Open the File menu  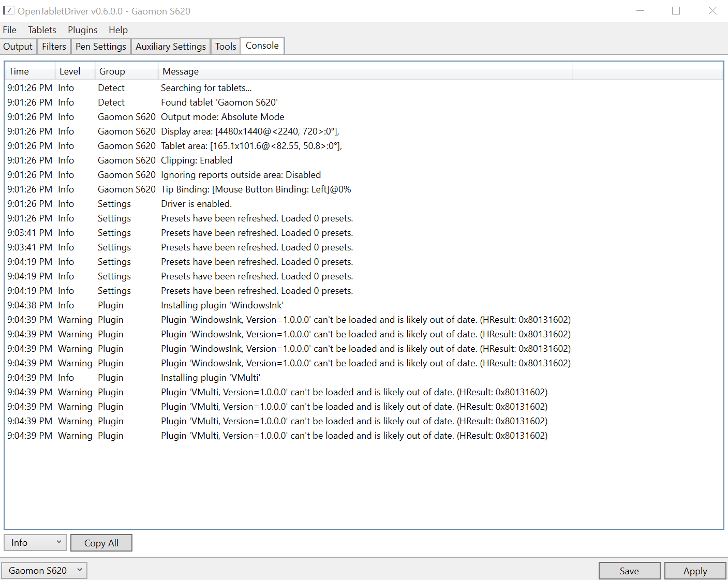[9, 29]
